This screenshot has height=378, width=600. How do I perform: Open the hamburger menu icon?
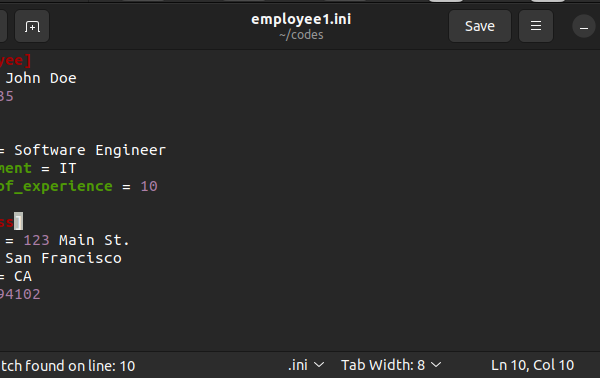pos(536,26)
